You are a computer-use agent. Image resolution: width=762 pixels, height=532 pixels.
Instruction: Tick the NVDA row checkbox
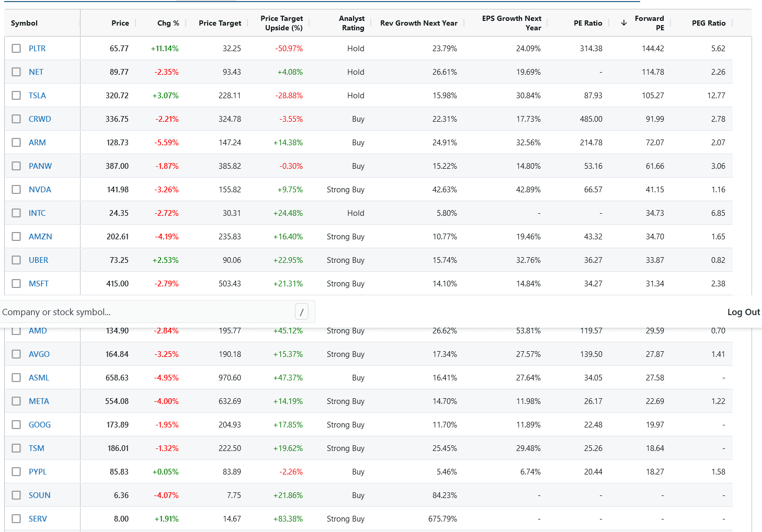coord(16,189)
